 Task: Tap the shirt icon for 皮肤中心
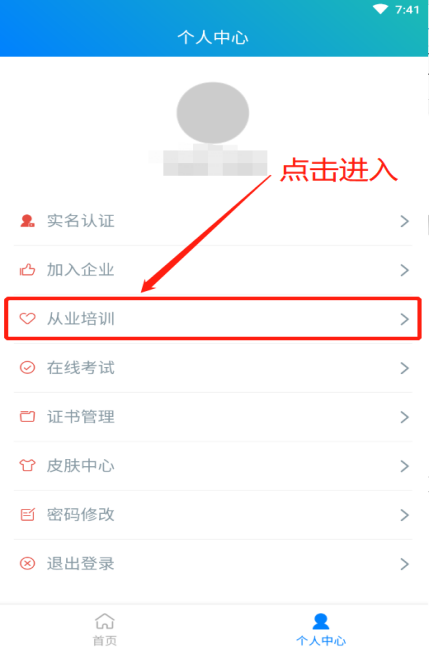point(27,465)
